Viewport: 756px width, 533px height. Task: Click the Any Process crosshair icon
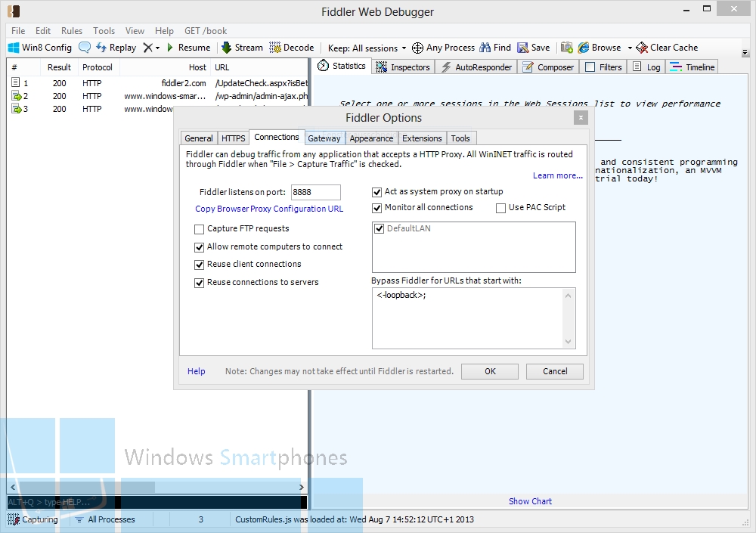[417, 48]
